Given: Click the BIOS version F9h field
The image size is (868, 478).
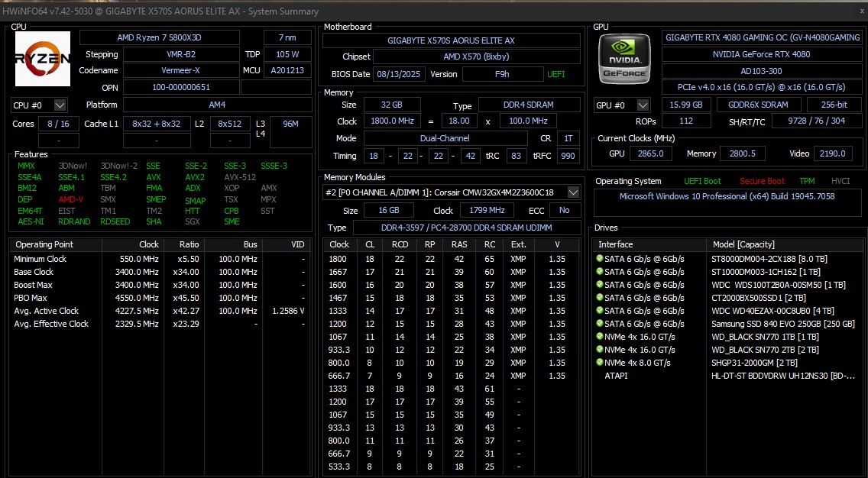Looking at the screenshot, I should point(503,74).
